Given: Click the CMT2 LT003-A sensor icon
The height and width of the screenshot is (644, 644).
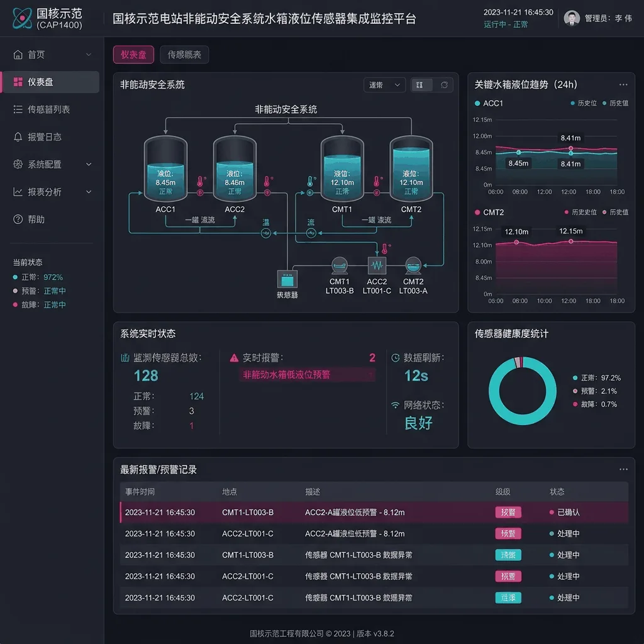Looking at the screenshot, I should pyautogui.click(x=413, y=265).
